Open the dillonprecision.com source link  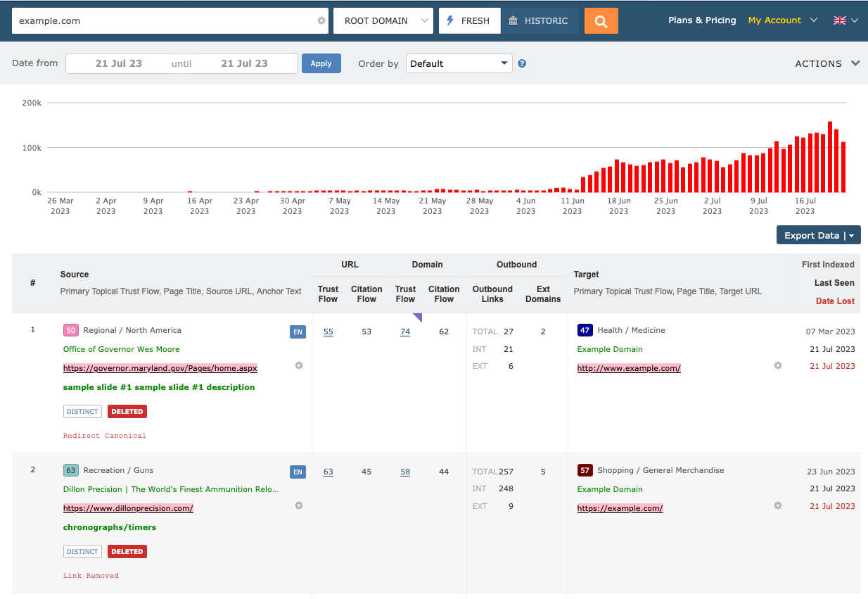(127, 507)
